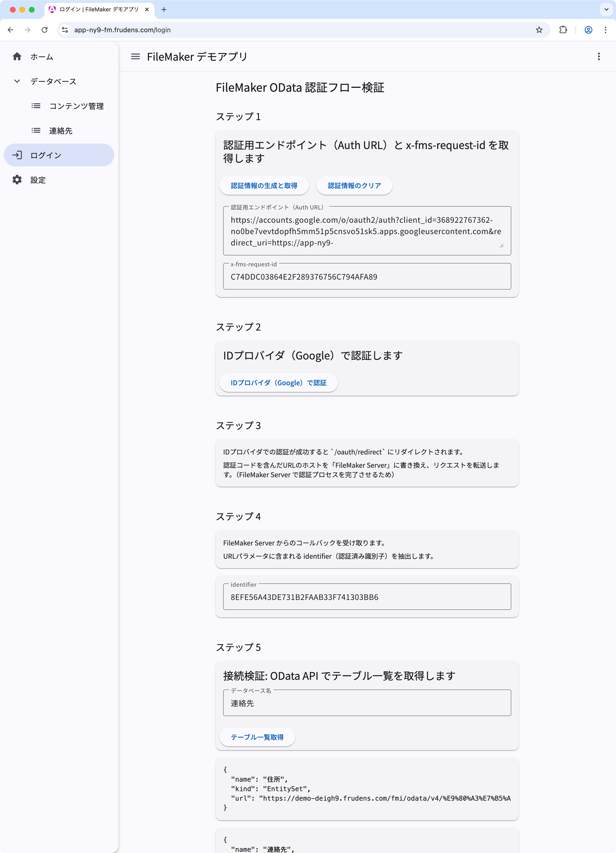616x853 pixels.
Task: Click the ログイン | FileMaker デモアプリ tab
Action: 99,9
